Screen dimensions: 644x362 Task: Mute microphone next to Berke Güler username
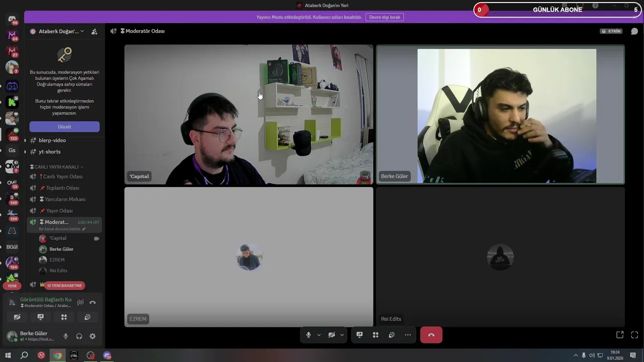coord(65,336)
